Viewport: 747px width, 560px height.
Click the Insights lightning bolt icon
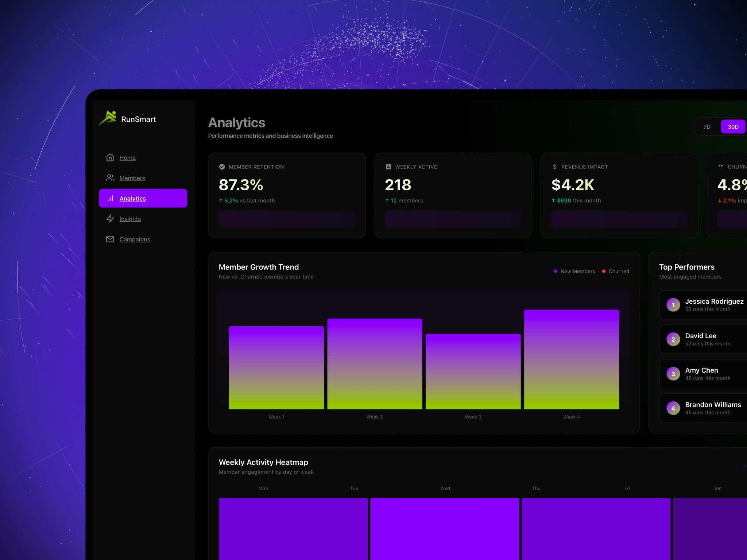coord(110,219)
